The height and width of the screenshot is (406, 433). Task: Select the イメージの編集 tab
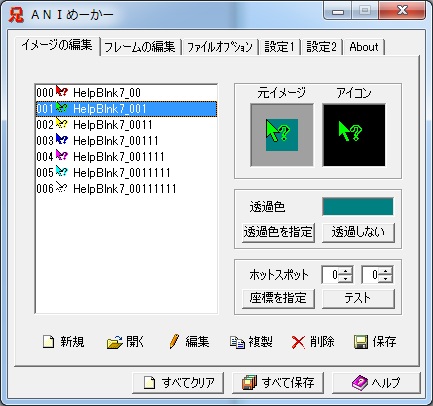(x=57, y=45)
